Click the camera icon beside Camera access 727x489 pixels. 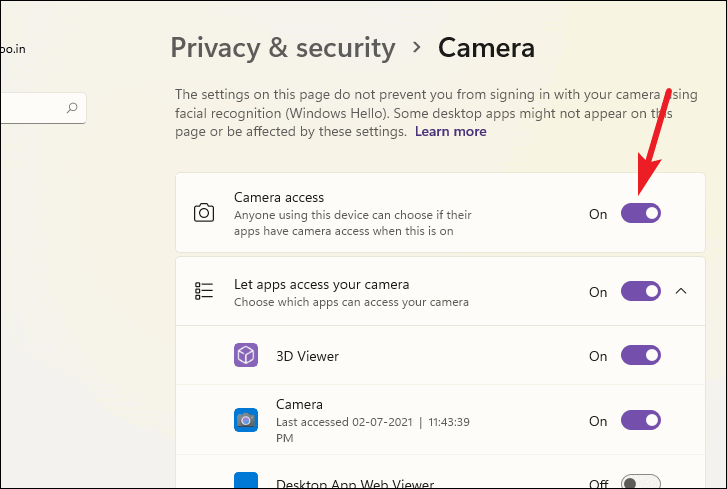pyautogui.click(x=204, y=213)
